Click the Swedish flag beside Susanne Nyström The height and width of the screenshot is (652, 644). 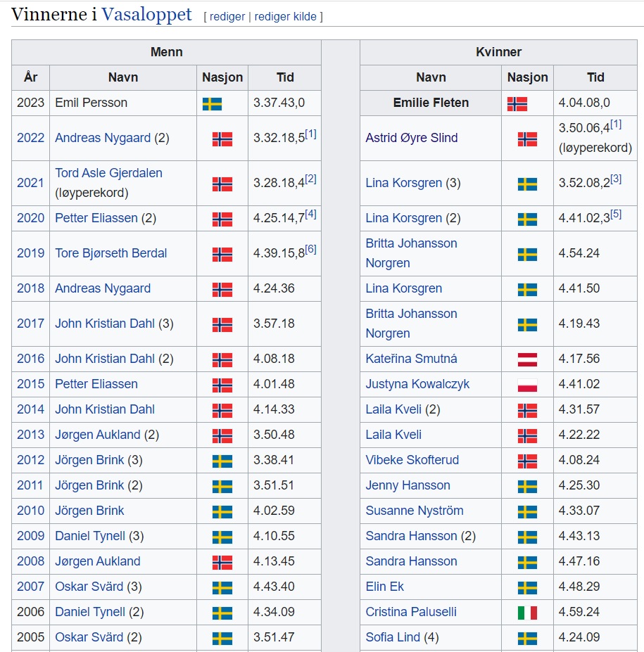[x=527, y=512]
